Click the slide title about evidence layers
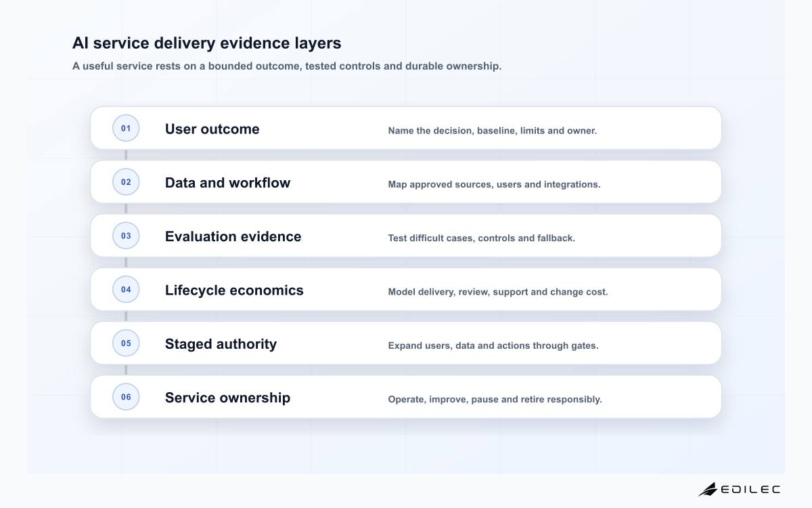Image resolution: width=812 pixels, height=508 pixels. [207, 43]
